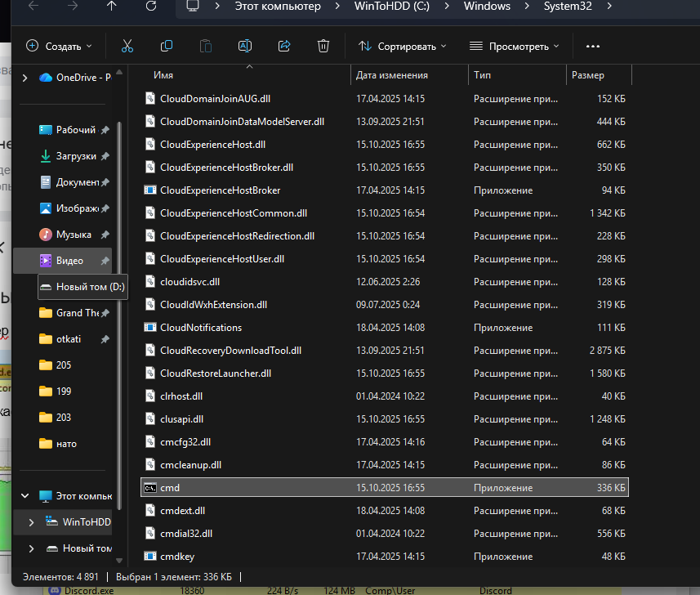This screenshot has height=595, width=700.
Task: Open the Просмотреть dropdown menu
Action: tap(515, 47)
